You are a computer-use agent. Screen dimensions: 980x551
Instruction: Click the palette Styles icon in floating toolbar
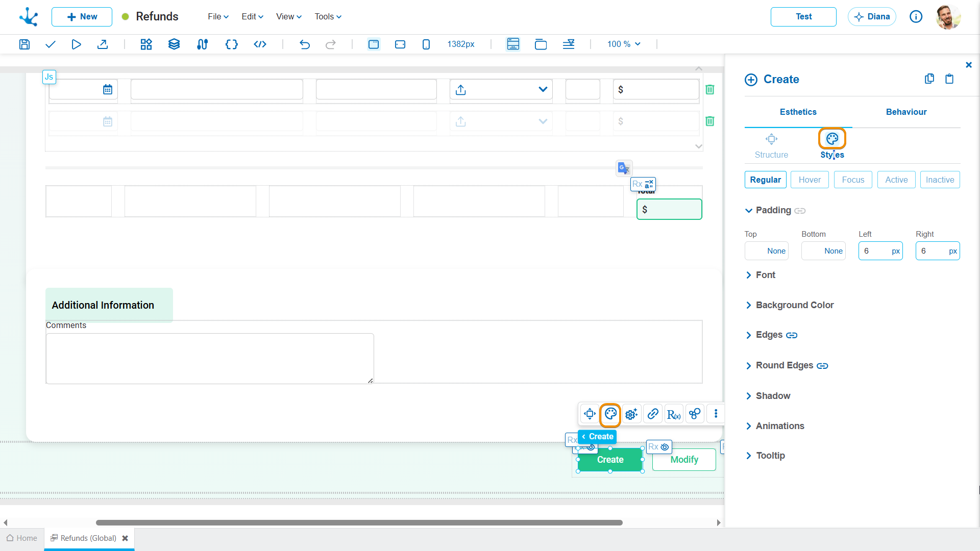(610, 414)
